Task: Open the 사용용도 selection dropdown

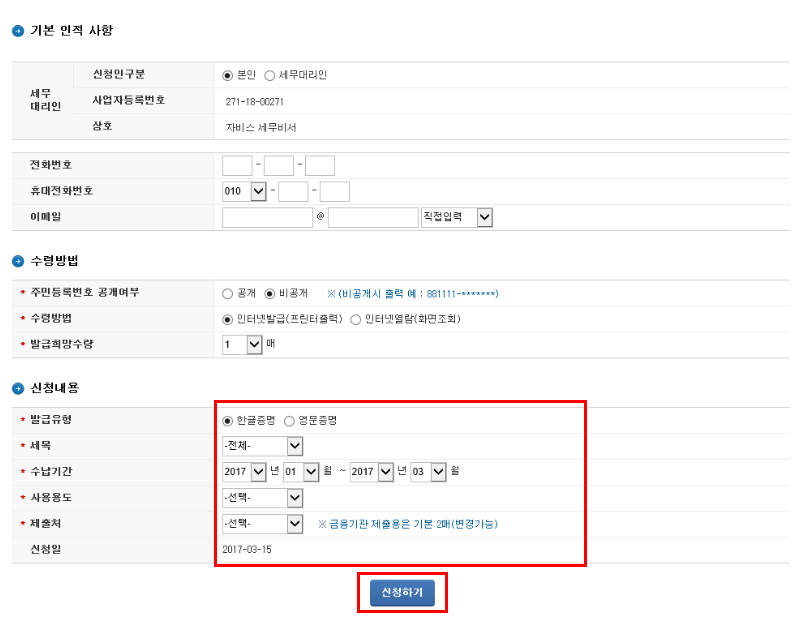Action: [262, 498]
